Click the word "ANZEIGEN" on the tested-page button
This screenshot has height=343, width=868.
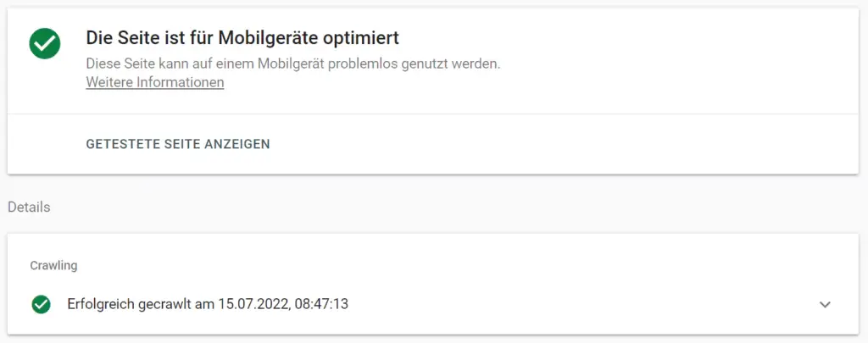click(237, 144)
